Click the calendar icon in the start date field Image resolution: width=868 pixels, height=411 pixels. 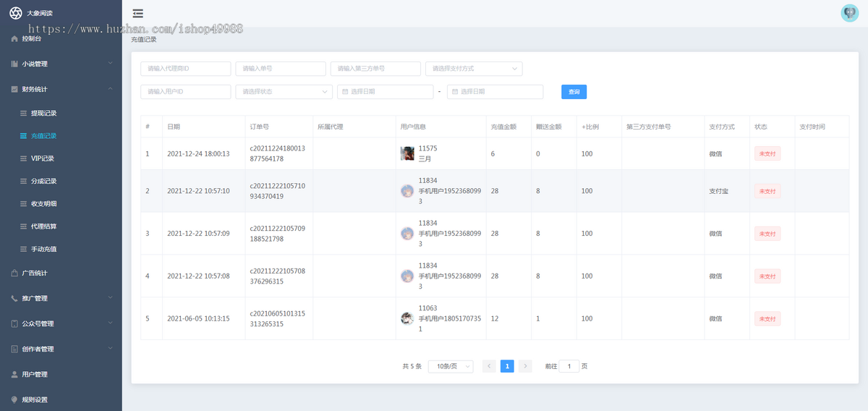(345, 92)
